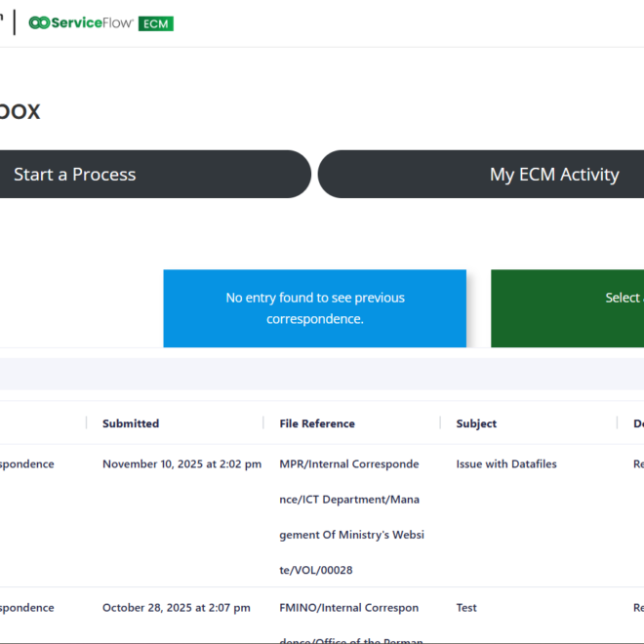Click the Test subject cell
This screenshot has height=644, width=644.
click(466, 608)
